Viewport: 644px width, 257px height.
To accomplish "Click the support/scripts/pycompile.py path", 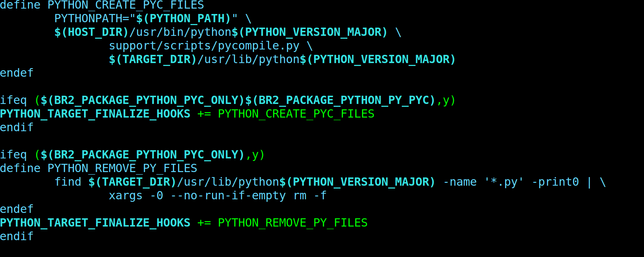I will pyautogui.click(x=204, y=46).
